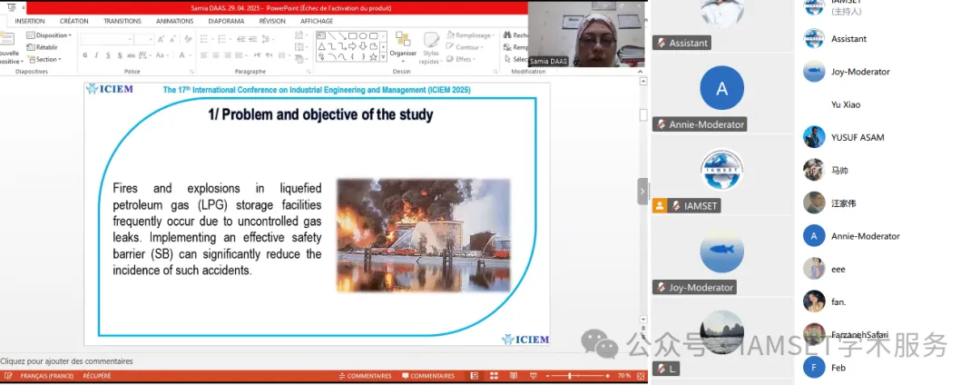Toggle text shadow formatting
The width and height of the screenshot is (980, 385).
[120, 55]
